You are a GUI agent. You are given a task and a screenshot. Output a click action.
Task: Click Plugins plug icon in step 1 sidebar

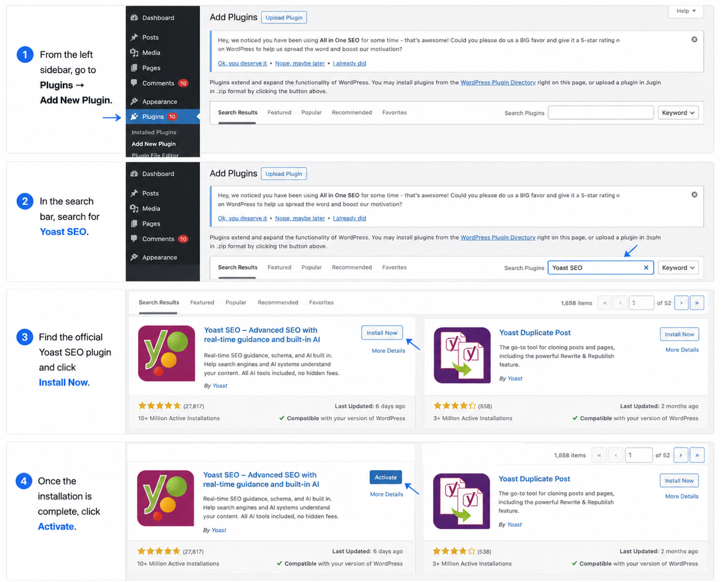pyautogui.click(x=134, y=117)
